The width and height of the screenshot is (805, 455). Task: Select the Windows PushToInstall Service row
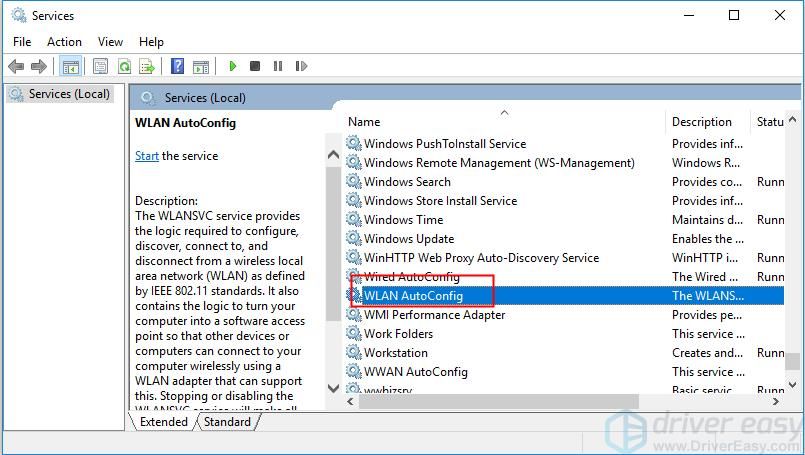[x=445, y=144]
